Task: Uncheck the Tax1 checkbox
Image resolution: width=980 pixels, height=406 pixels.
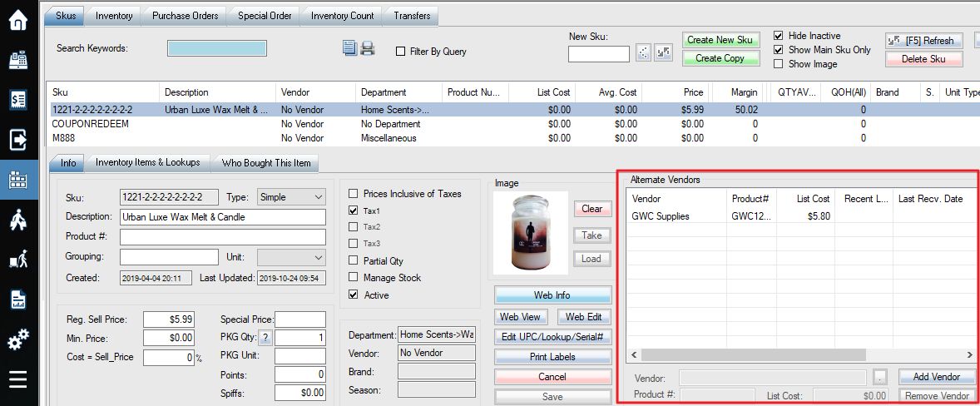Action: (x=353, y=211)
